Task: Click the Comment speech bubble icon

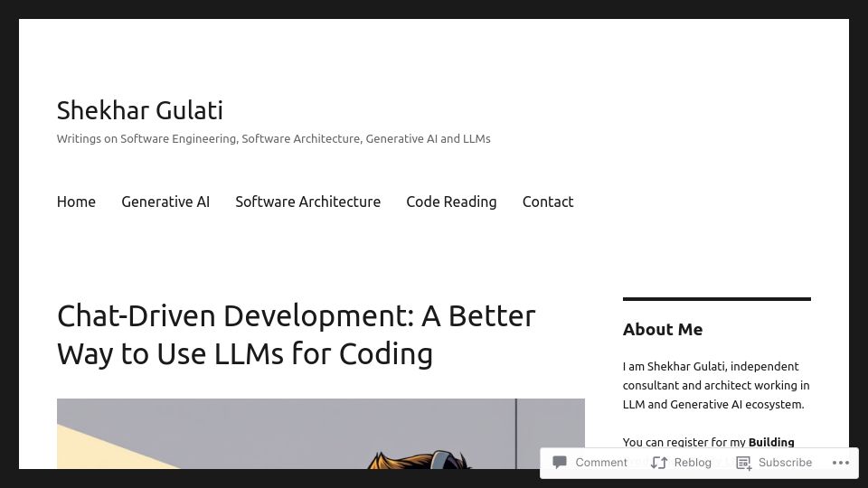Action: (x=560, y=462)
